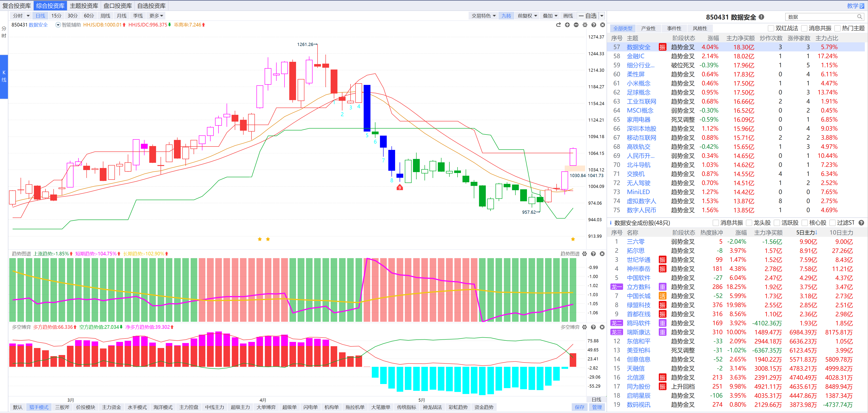Click red 振 badge on 数据安全 row
This screenshot has width=868, height=413.
click(662, 47)
